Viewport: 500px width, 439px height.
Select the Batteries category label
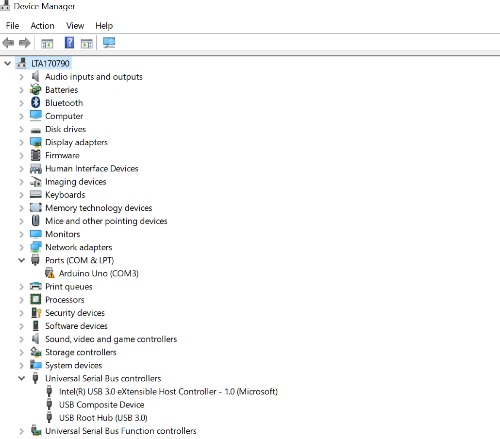tap(61, 90)
